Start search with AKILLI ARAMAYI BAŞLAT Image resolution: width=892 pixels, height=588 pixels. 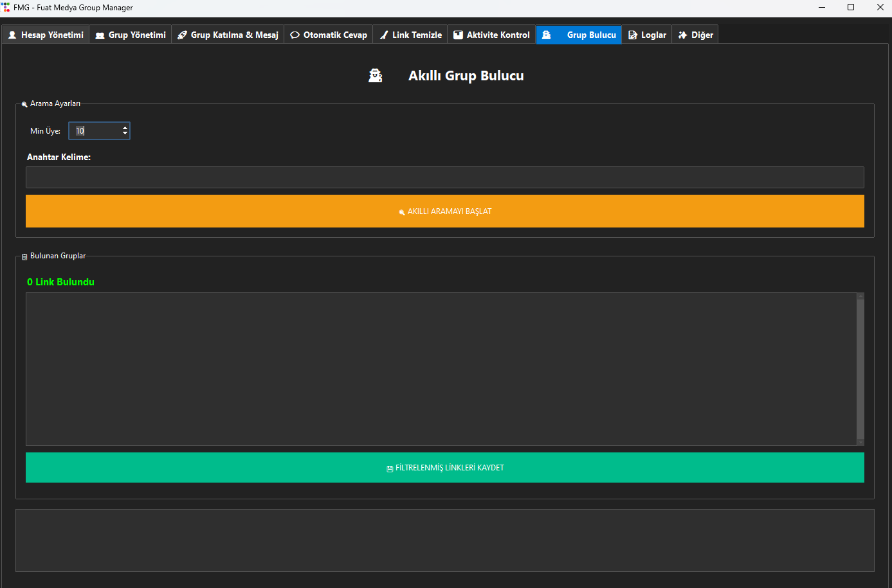point(444,211)
